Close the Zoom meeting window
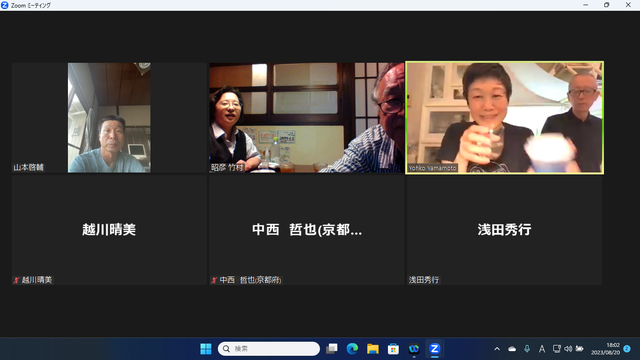 click(x=628, y=5)
